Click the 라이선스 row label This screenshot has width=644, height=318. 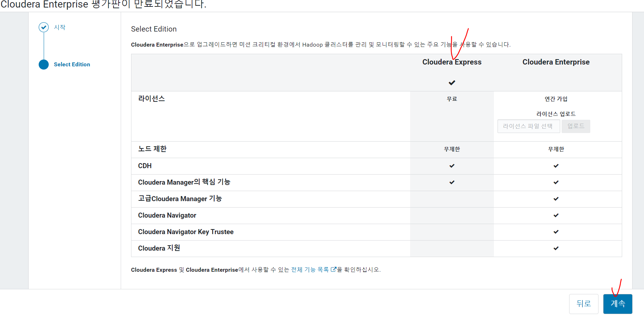point(152,99)
